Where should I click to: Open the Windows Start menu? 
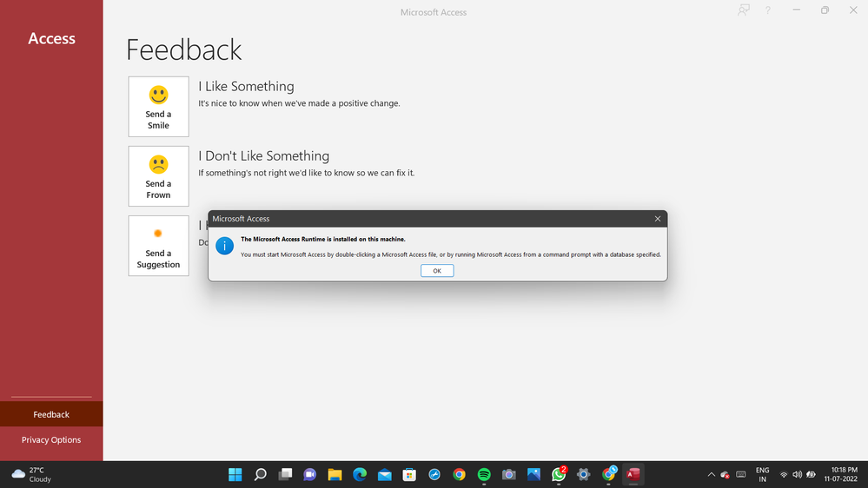(x=235, y=474)
